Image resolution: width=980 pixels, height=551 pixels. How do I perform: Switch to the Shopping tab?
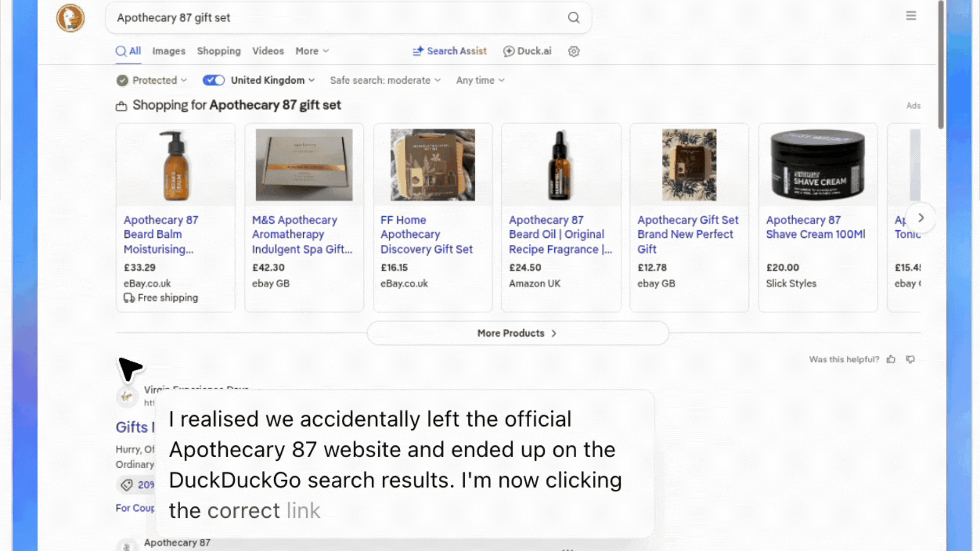pos(219,51)
